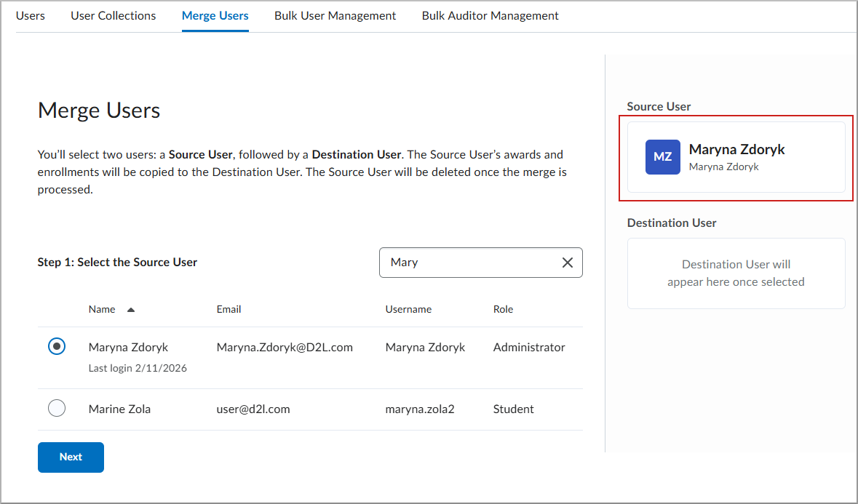858x504 pixels.
Task: Switch to the Users tab
Action: click(30, 15)
